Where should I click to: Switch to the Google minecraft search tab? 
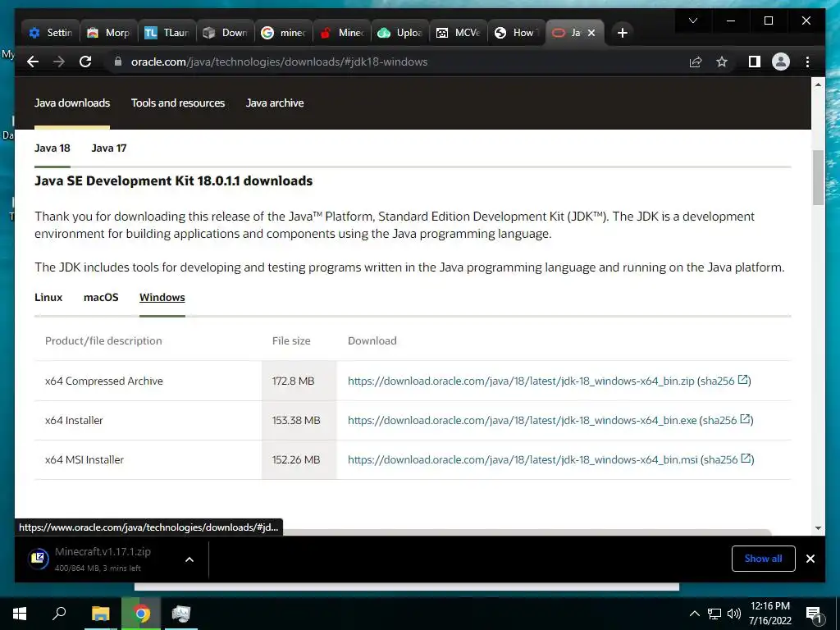click(x=285, y=33)
